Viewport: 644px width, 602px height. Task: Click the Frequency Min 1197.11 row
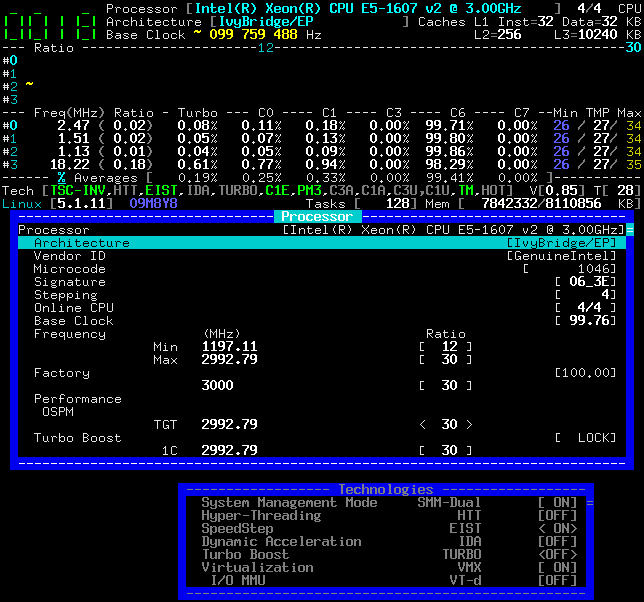click(x=322, y=347)
